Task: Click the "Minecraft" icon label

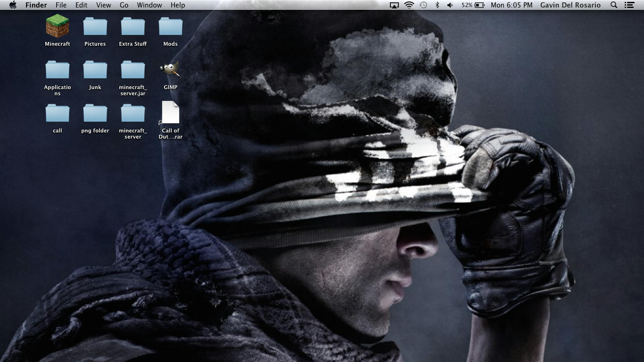Action: click(x=58, y=44)
